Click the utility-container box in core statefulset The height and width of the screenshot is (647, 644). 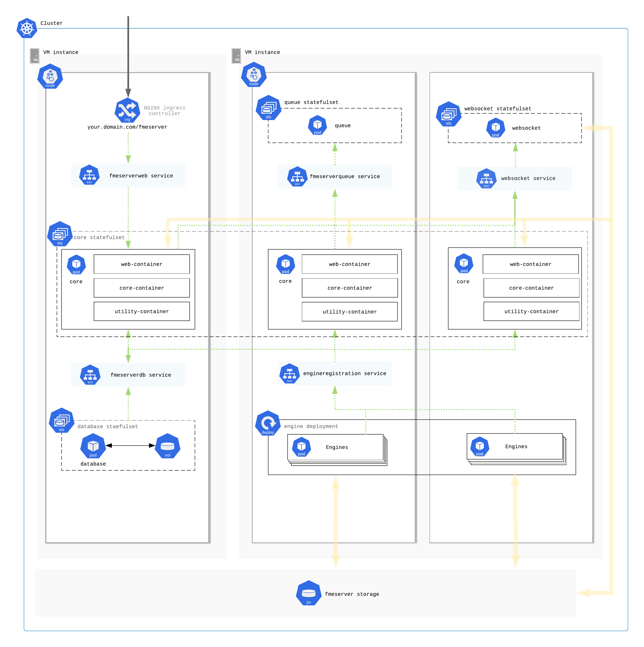pyautogui.click(x=142, y=311)
